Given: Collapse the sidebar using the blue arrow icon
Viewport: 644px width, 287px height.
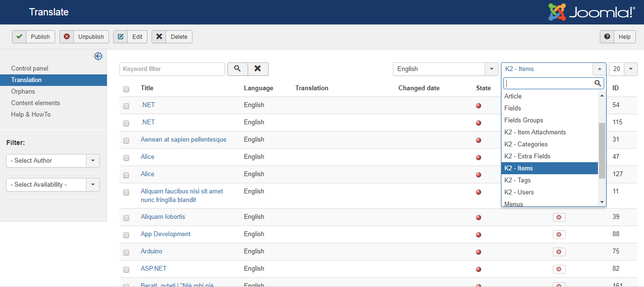Looking at the screenshot, I should [x=98, y=56].
